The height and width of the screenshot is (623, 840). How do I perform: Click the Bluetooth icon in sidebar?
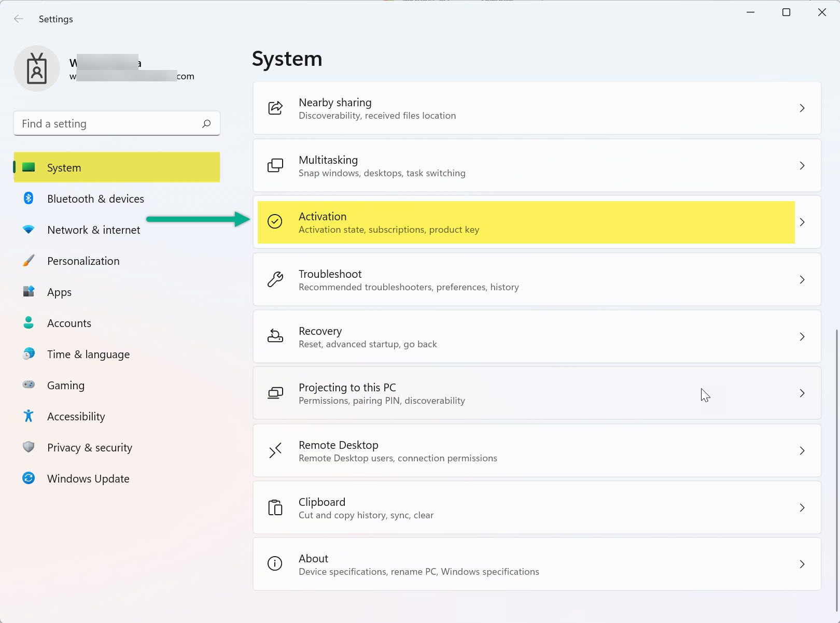(29, 199)
